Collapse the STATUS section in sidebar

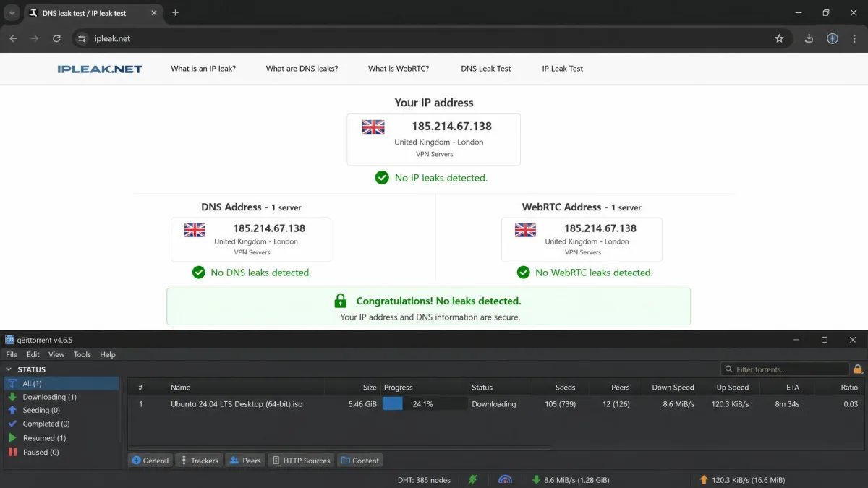click(9, 369)
